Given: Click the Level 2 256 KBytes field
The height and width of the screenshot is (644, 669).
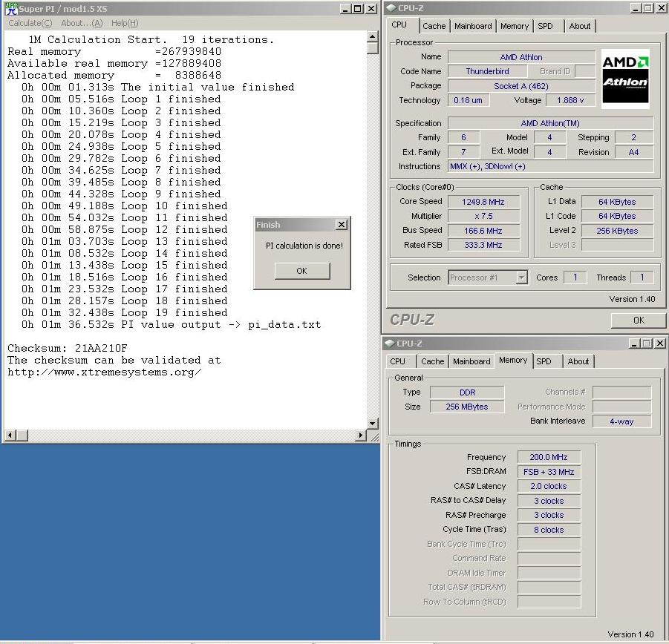Looking at the screenshot, I should (617, 231).
